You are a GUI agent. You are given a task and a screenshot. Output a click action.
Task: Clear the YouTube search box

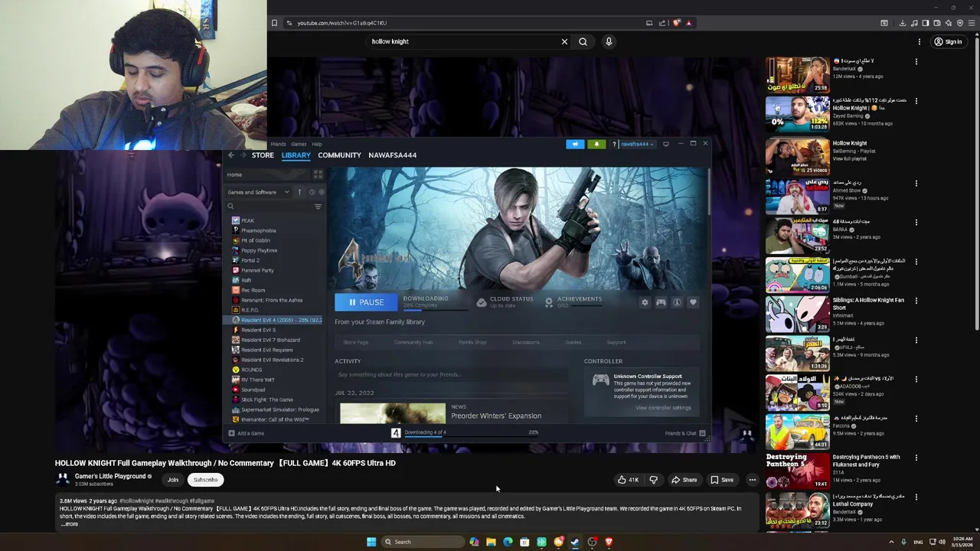(x=565, y=42)
